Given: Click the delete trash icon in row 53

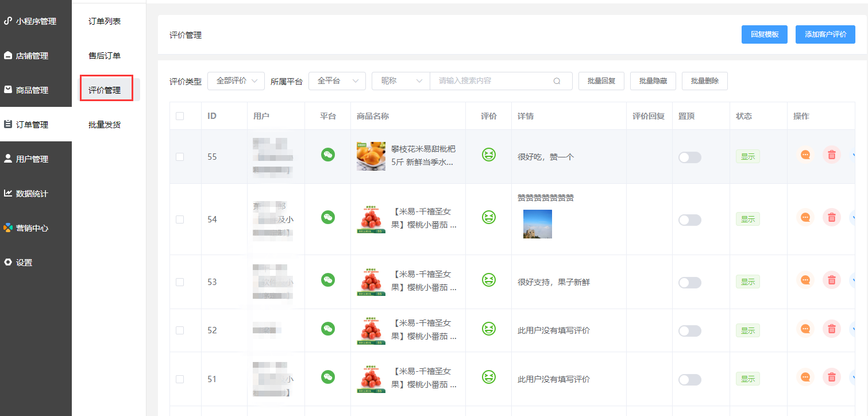Looking at the screenshot, I should [x=831, y=280].
